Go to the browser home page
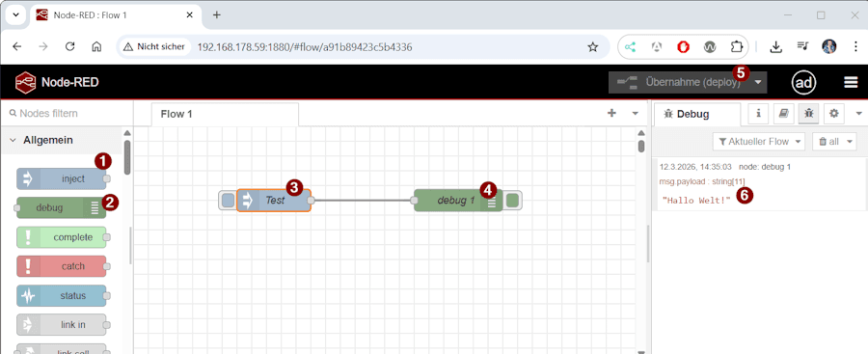 [96, 47]
